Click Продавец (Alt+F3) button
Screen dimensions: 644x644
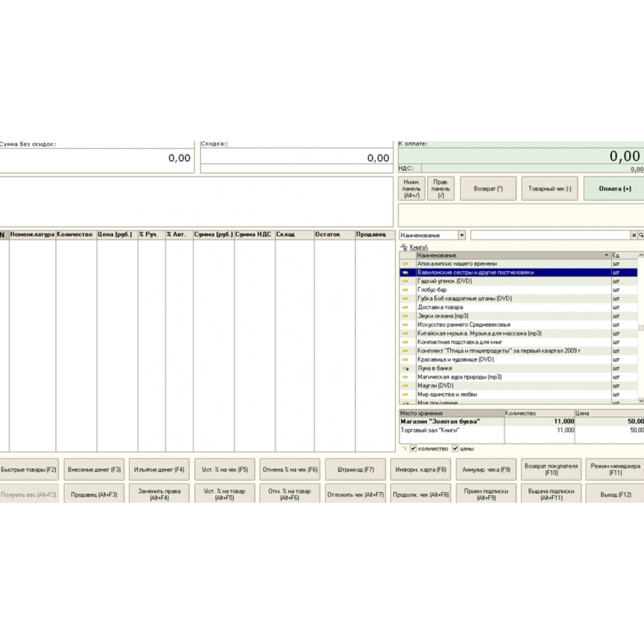[94, 494]
